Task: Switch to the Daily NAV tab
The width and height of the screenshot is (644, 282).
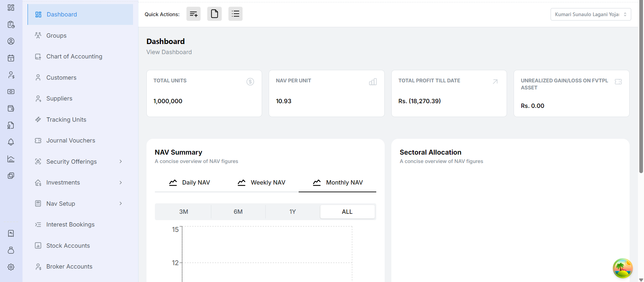Action: coord(190,183)
